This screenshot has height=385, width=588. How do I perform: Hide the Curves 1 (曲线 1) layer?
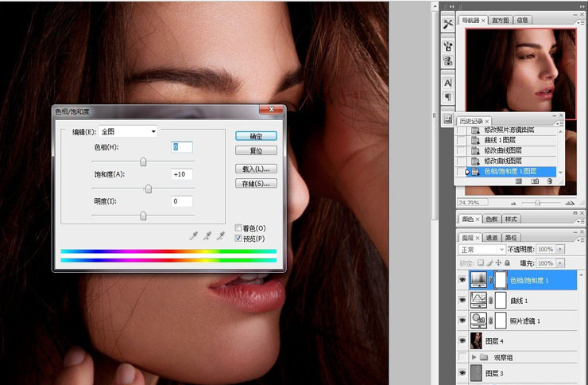tap(462, 300)
